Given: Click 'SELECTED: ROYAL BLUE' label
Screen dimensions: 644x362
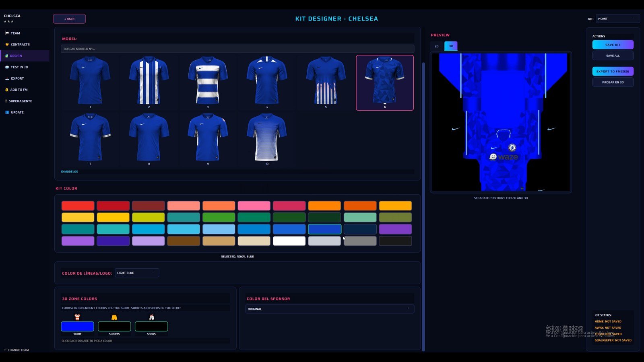Looking at the screenshot, I should tap(237, 257).
